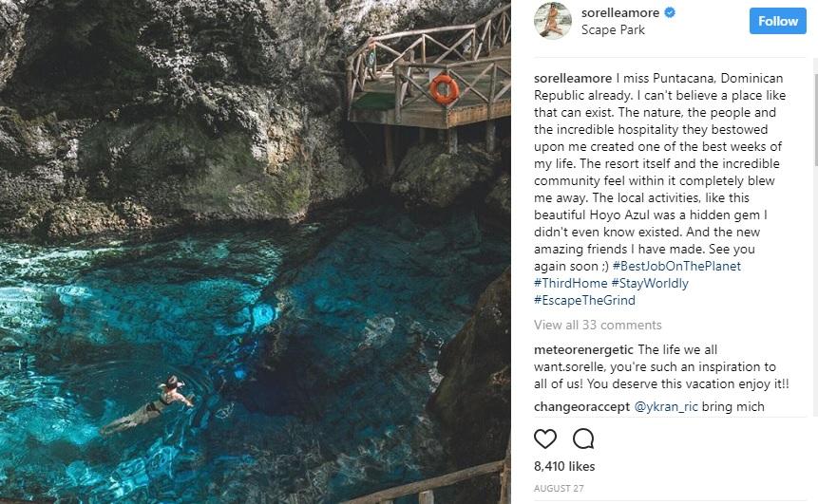Like the post with the heart icon
This screenshot has width=818, height=504.
[545, 439]
